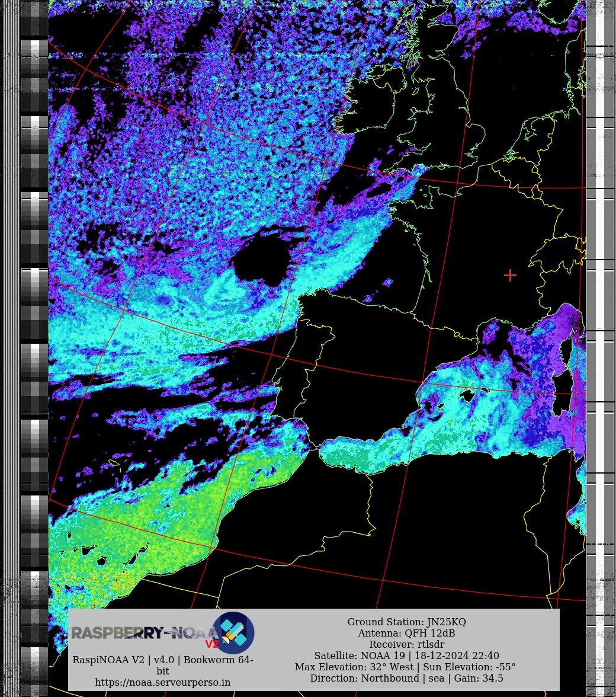This screenshot has height=697, width=616.
Task: Click the round satellite logo icon
Action: coord(234,632)
